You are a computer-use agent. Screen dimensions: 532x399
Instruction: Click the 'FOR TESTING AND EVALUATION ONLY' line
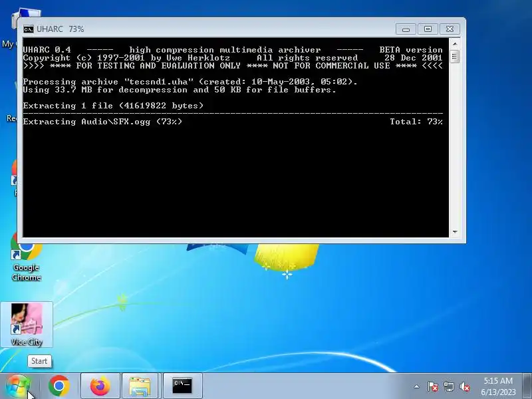coord(233,66)
